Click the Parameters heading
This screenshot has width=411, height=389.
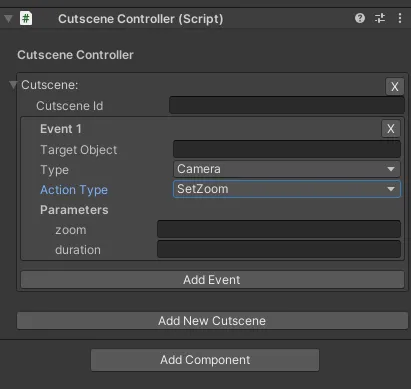[x=74, y=210]
